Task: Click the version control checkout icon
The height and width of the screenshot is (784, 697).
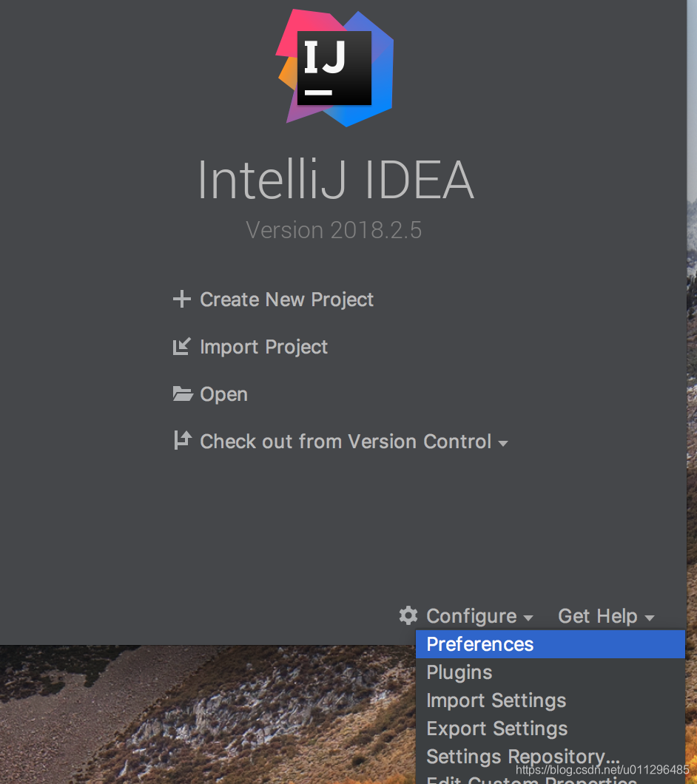Action: coord(182,441)
